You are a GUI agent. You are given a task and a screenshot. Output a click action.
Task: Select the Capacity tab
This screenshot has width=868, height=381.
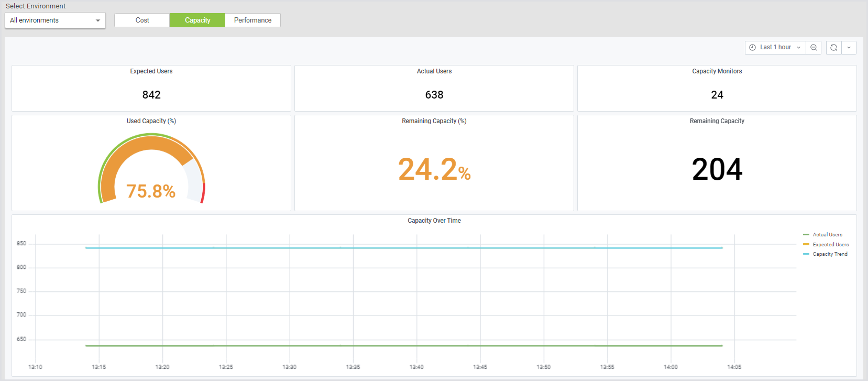click(197, 20)
